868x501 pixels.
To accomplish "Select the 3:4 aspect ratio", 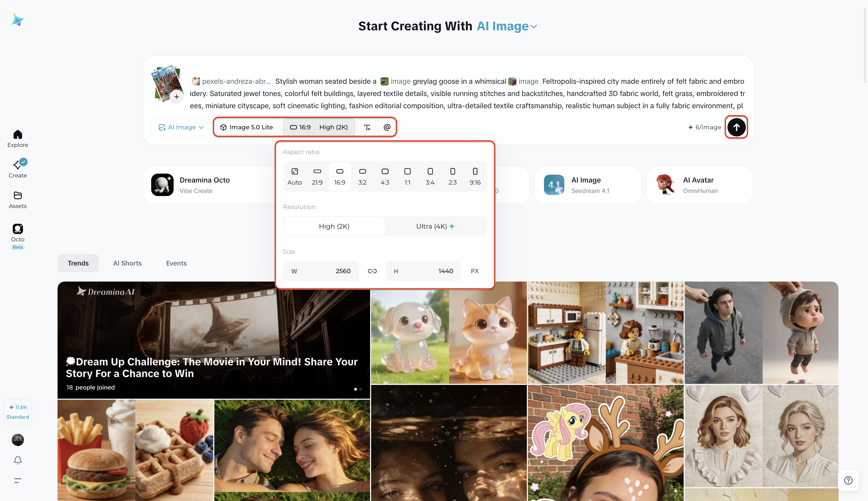I will click(x=430, y=176).
